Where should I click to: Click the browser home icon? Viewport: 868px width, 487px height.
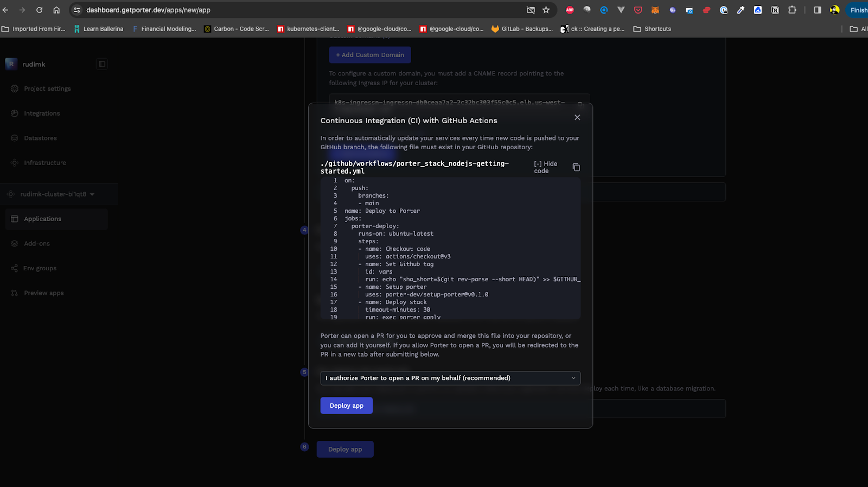[x=56, y=10]
